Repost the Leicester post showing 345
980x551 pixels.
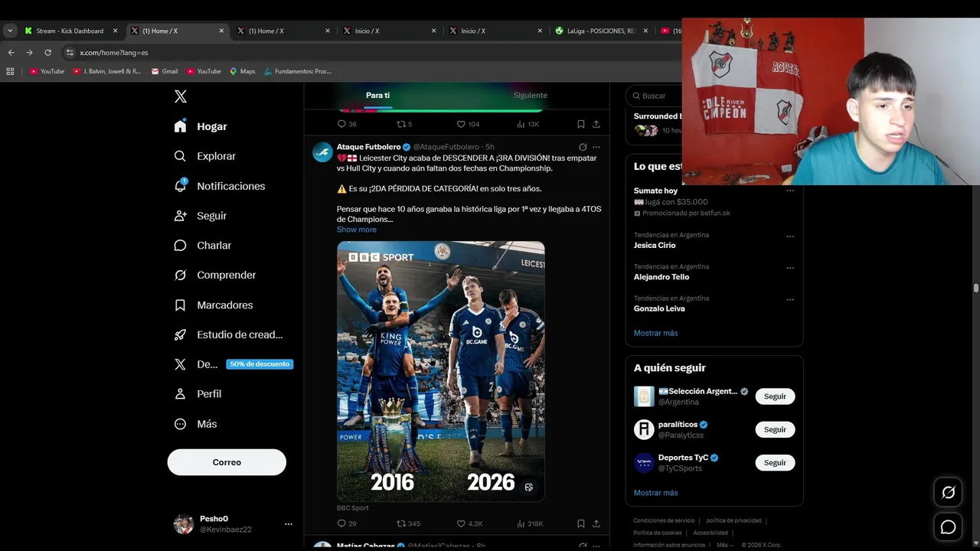tap(408, 523)
